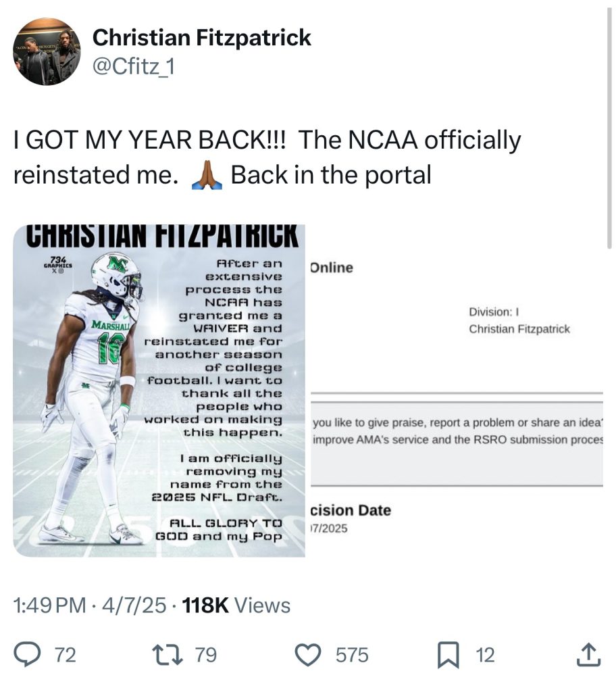Click the @Cfitz_1 handle
This screenshot has height=692, width=616.
pos(133,67)
